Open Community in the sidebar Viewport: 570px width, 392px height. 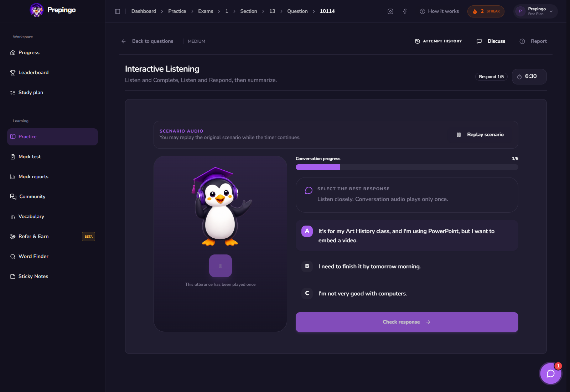click(x=52, y=197)
